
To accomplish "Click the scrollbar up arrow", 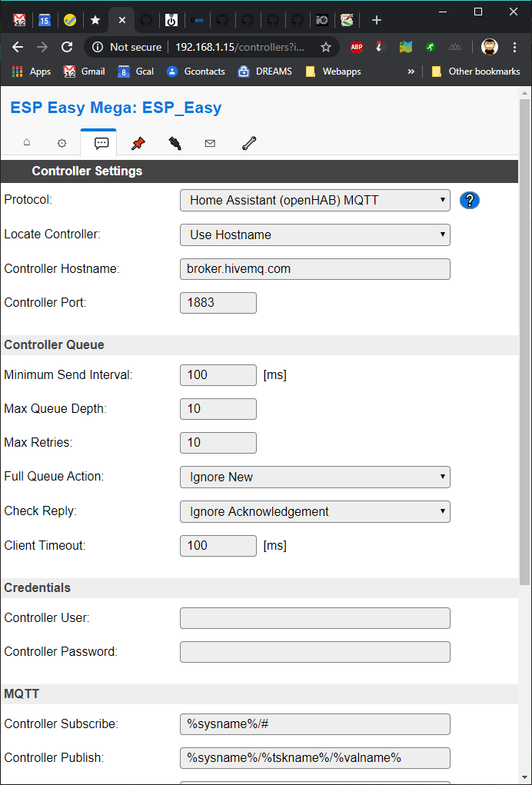I will click(525, 92).
